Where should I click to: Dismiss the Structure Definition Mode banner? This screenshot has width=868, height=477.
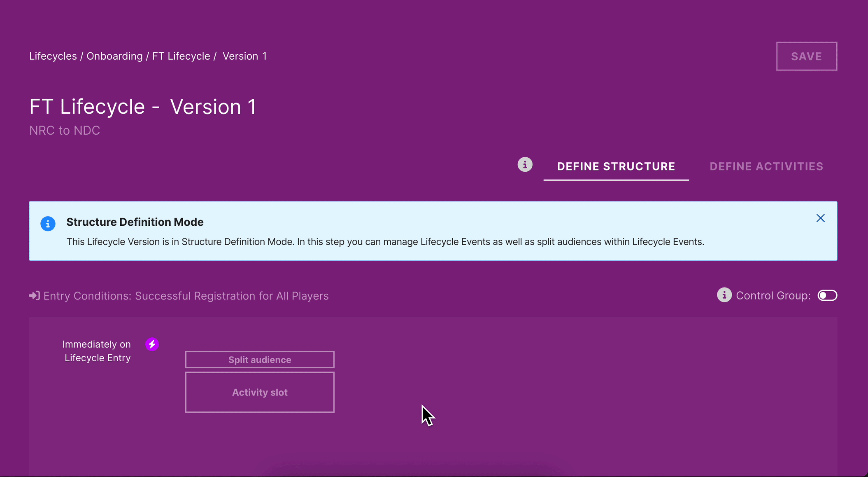(820, 218)
